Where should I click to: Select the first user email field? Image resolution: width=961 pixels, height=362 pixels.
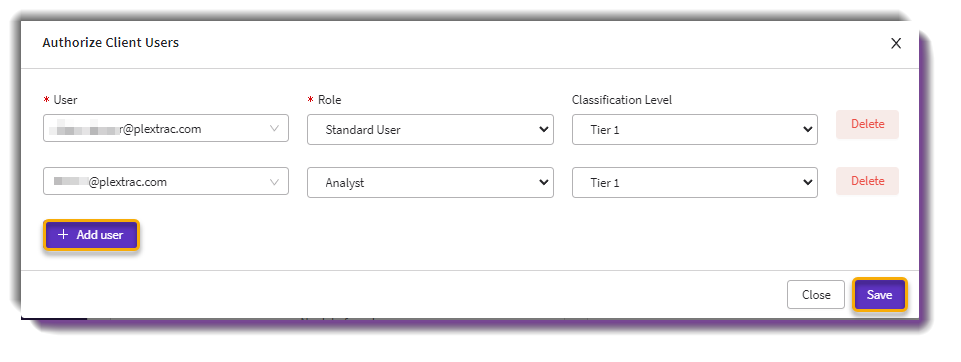click(165, 129)
